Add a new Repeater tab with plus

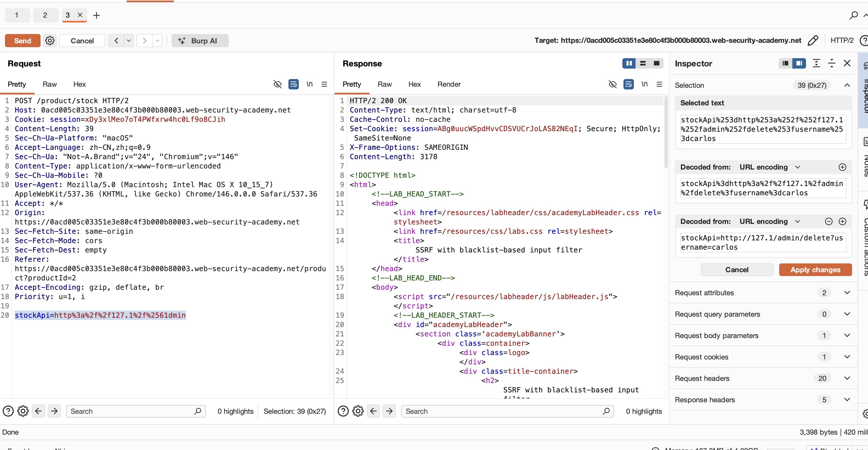point(97,15)
